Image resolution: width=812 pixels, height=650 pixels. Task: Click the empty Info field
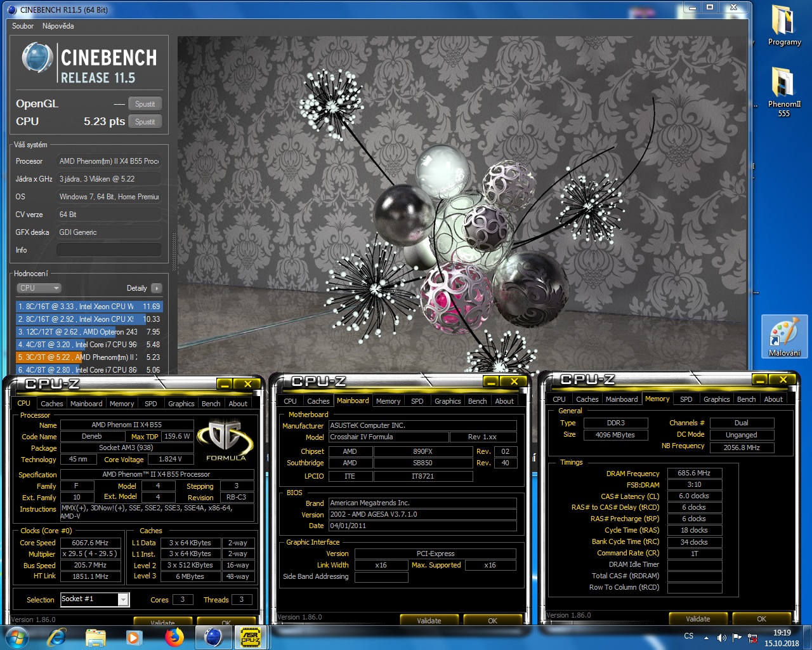pyautogui.click(x=108, y=250)
